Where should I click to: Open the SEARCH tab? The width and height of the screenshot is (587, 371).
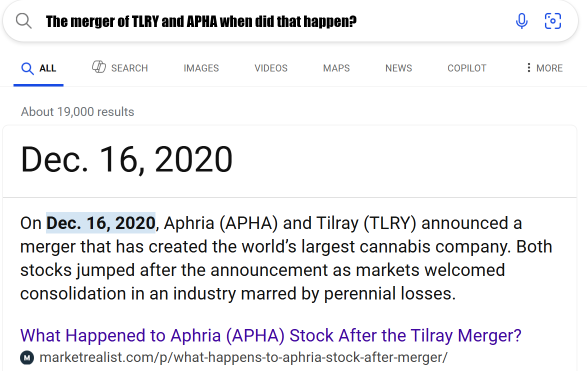tap(120, 68)
